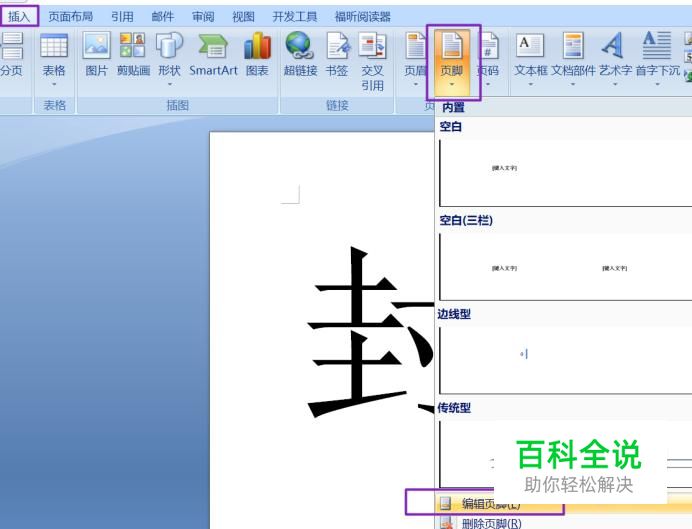The width and height of the screenshot is (692, 529).
Task: Open the 剪贴画 clip art tool
Action: point(133,55)
